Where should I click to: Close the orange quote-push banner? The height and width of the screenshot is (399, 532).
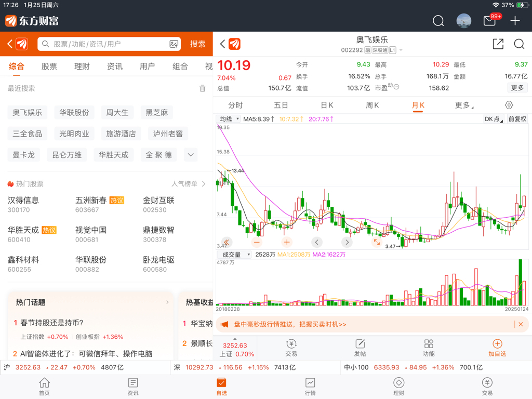pyautogui.click(x=521, y=324)
